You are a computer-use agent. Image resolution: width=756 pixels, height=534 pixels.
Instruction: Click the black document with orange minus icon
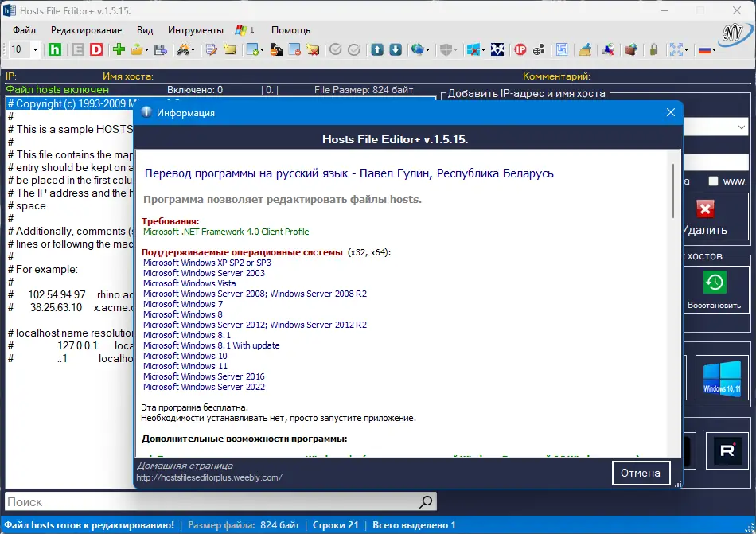point(276,49)
